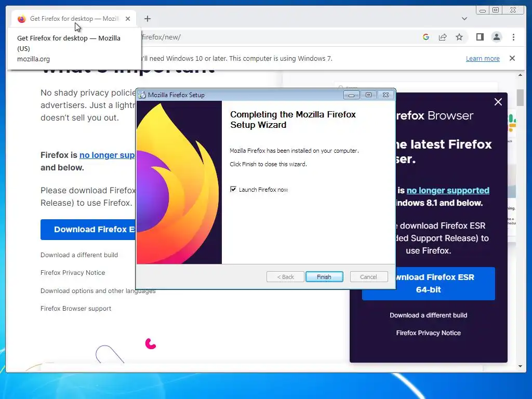Open Download options and other languages
Image resolution: width=532 pixels, height=399 pixels.
(x=98, y=291)
